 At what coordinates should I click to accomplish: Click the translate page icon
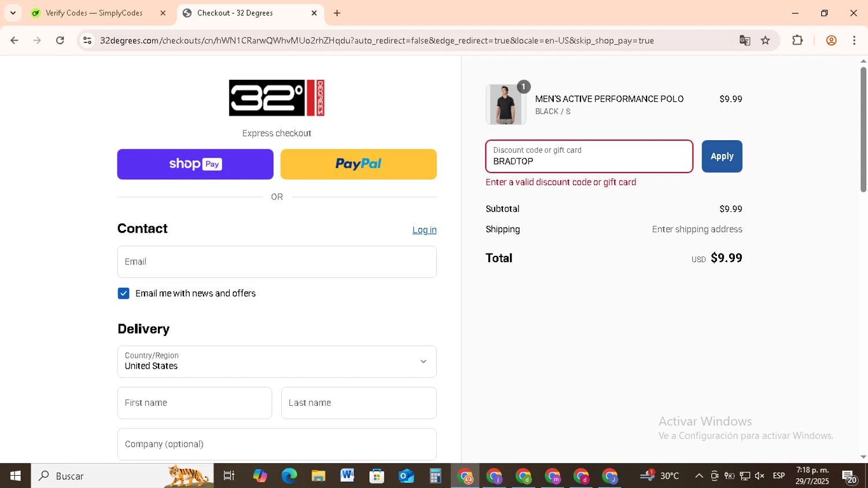(745, 41)
